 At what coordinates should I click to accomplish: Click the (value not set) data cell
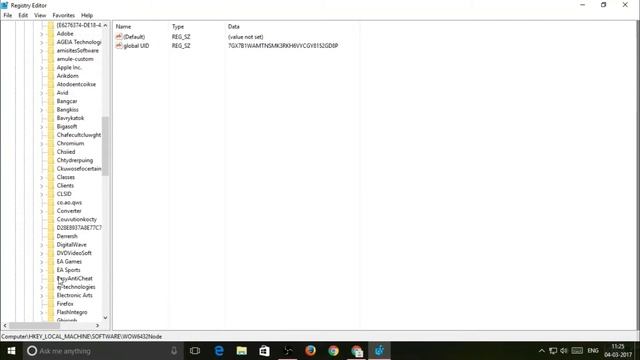246,37
